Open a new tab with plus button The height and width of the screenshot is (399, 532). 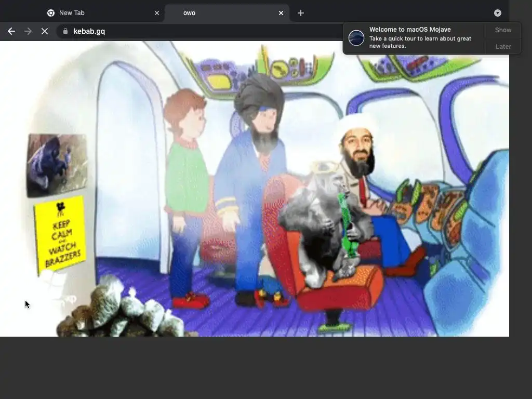coord(301,13)
